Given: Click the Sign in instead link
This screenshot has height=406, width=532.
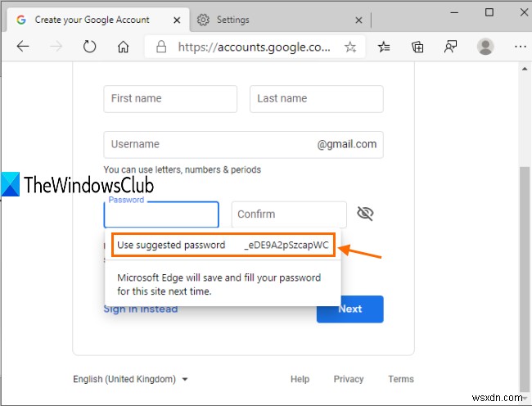Looking at the screenshot, I should point(141,309).
